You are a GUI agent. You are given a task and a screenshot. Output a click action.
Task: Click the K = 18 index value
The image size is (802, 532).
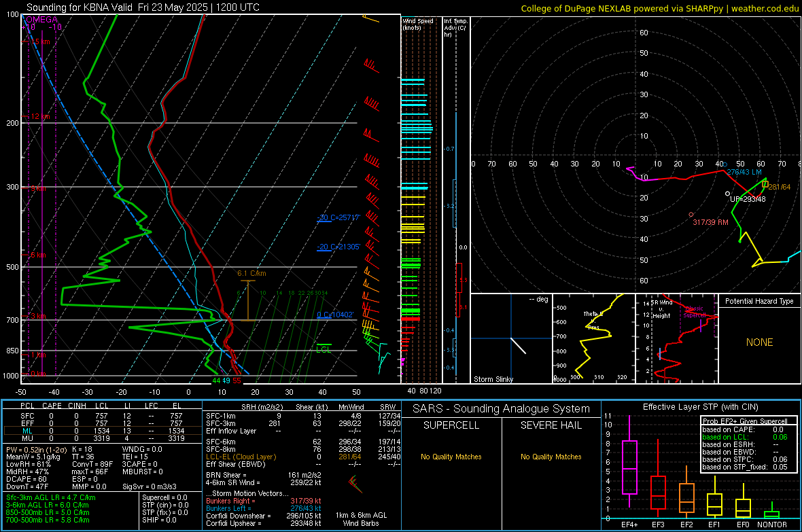pos(82,449)
